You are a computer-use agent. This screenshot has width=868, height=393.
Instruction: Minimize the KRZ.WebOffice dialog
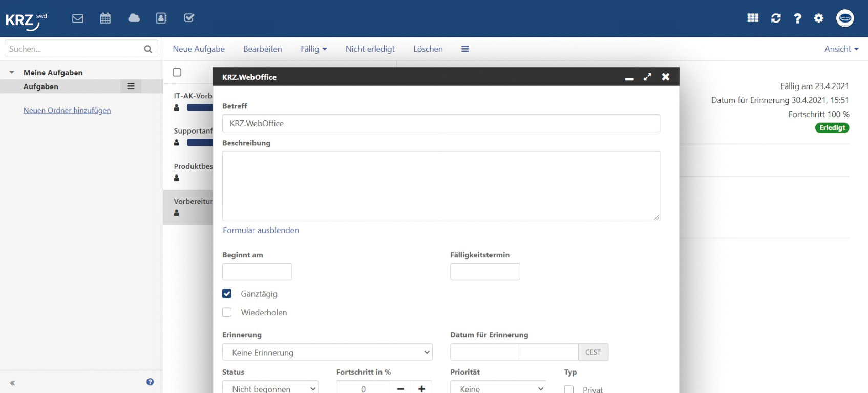click(629, 78)
